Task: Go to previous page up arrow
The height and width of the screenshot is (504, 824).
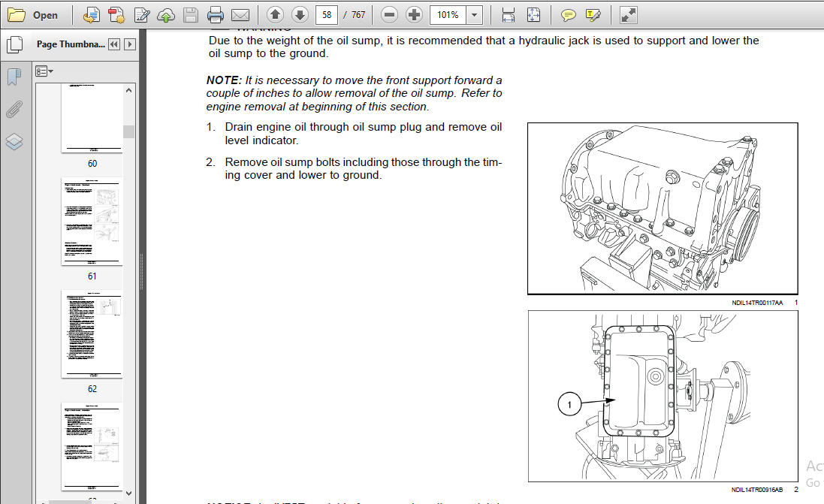Action: pos(275,15)
